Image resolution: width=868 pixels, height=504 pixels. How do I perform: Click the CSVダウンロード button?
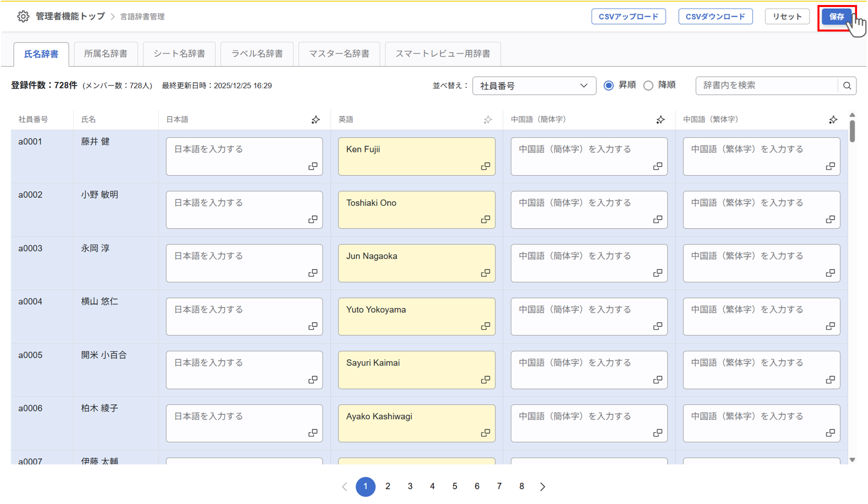click(715, 16)
